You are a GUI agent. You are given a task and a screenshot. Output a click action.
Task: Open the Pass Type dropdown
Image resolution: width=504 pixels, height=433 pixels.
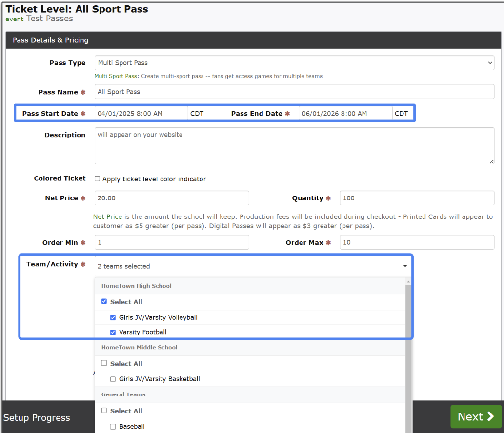(x=294, y=63)
